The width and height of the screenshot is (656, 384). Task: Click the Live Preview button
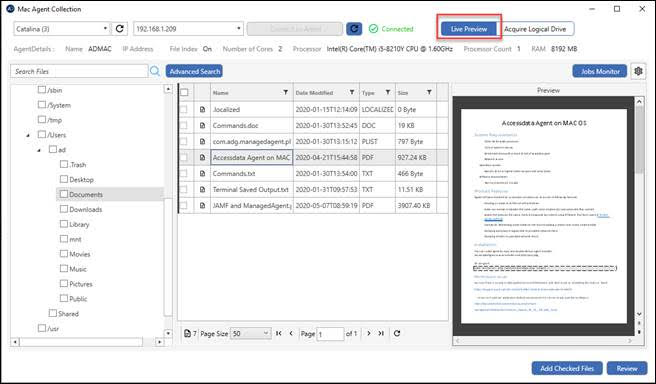[469, 29]
